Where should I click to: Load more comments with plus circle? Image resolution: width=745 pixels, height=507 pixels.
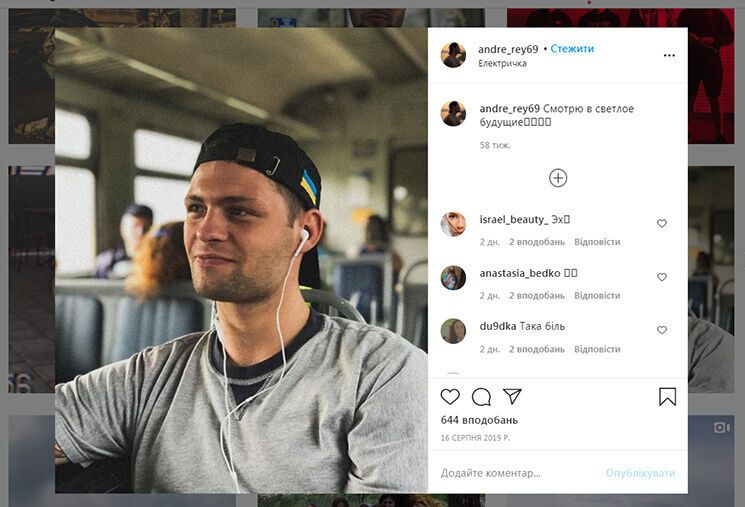[x=558, y=178]
